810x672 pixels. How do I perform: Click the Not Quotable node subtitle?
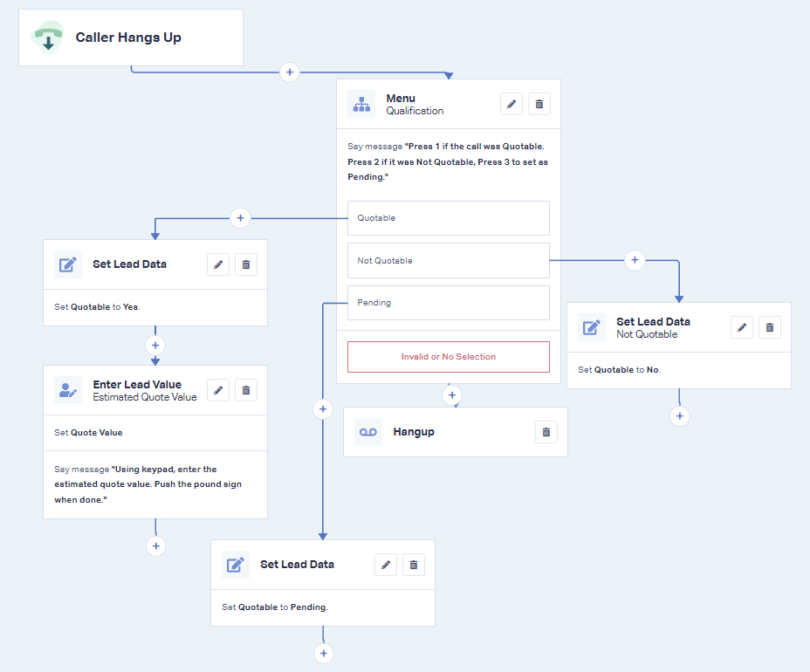(647, 335)
